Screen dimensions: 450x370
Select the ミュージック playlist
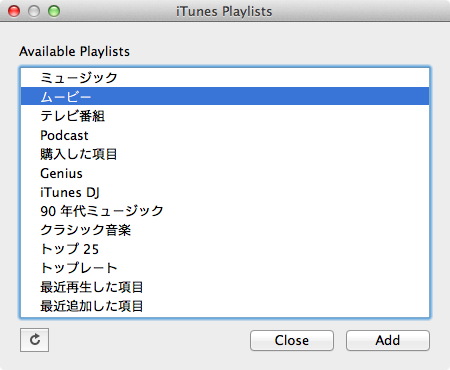click(x=225, y=78)
